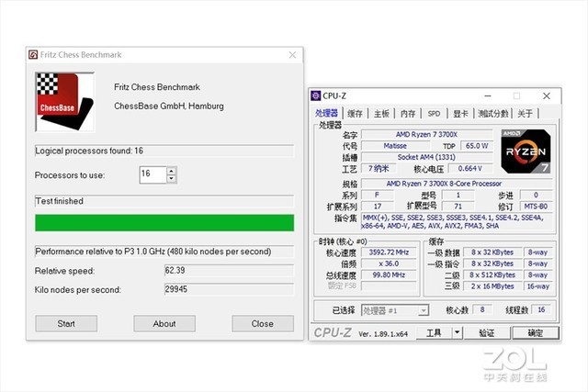Viewport: 588px width, 392px height.
Task: Open the 测试分数 tab in CPU-Z
Action: coord(492,114)
